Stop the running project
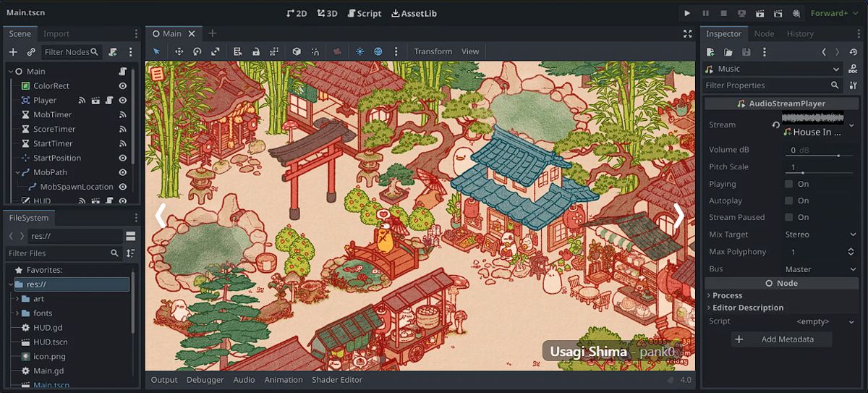The image size is (868, 393). click(723, 13)
